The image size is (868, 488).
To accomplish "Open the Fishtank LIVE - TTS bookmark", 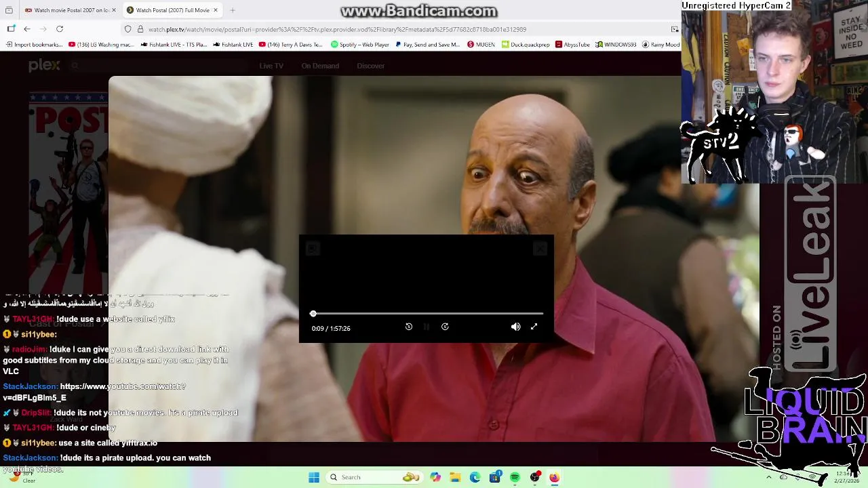I will [174, 45].
